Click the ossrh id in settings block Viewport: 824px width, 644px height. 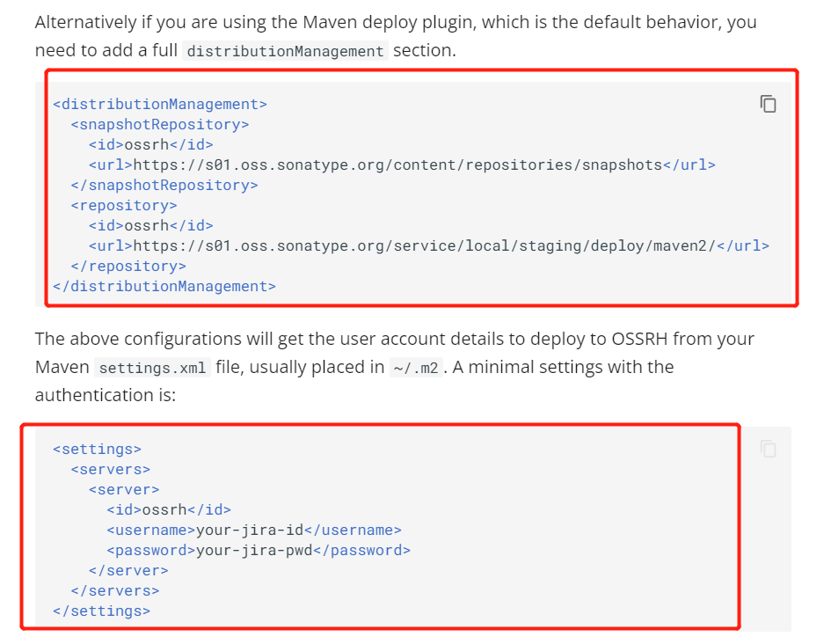tap(164, 509)
